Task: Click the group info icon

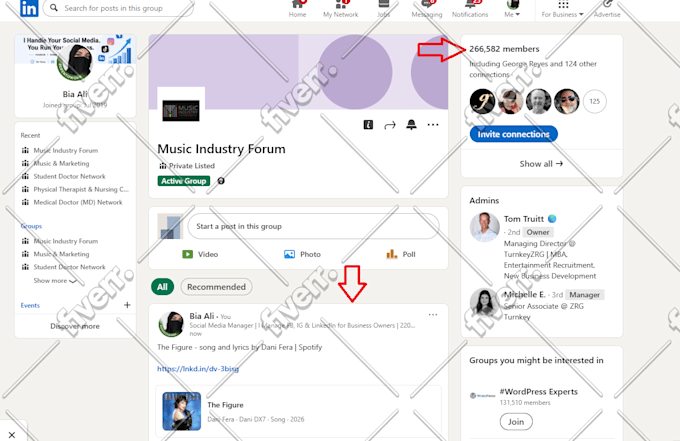Action: pyautogui.click(x=368, y=125)
